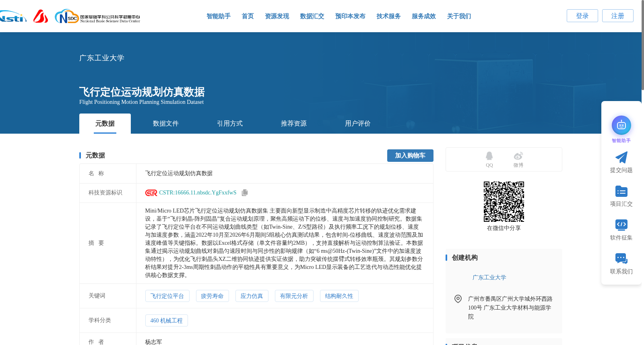Switch to the 推荐资源 tab

tap(294, 124)
